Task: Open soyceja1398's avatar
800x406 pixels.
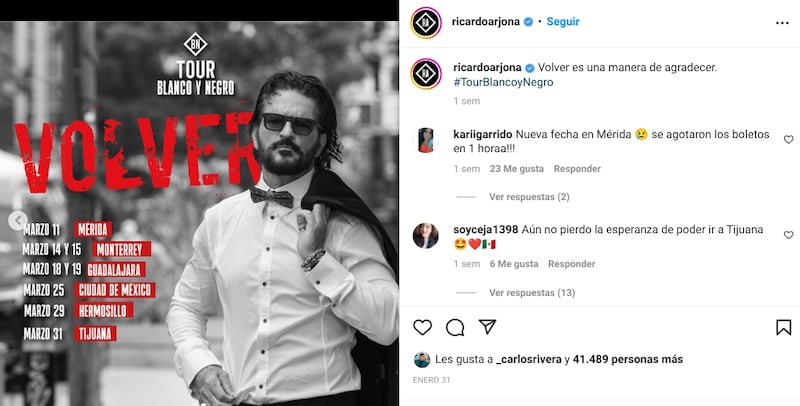Action: point(426,236)
